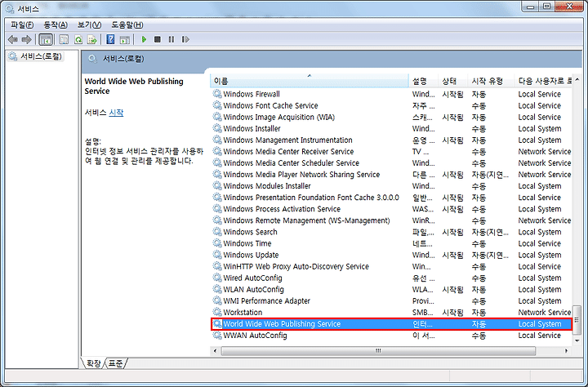Select the Windows Search gear icon

click(x=217, y=232)
